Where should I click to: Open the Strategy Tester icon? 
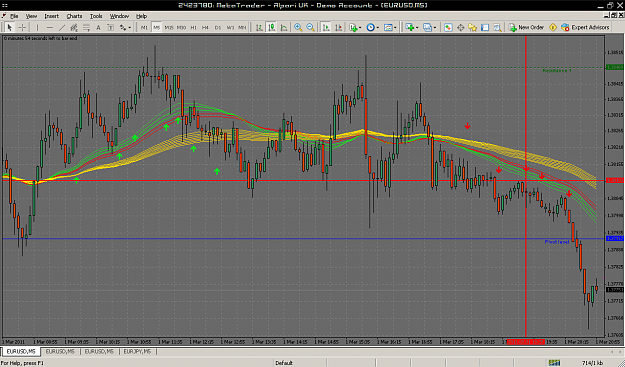(497, 27)
